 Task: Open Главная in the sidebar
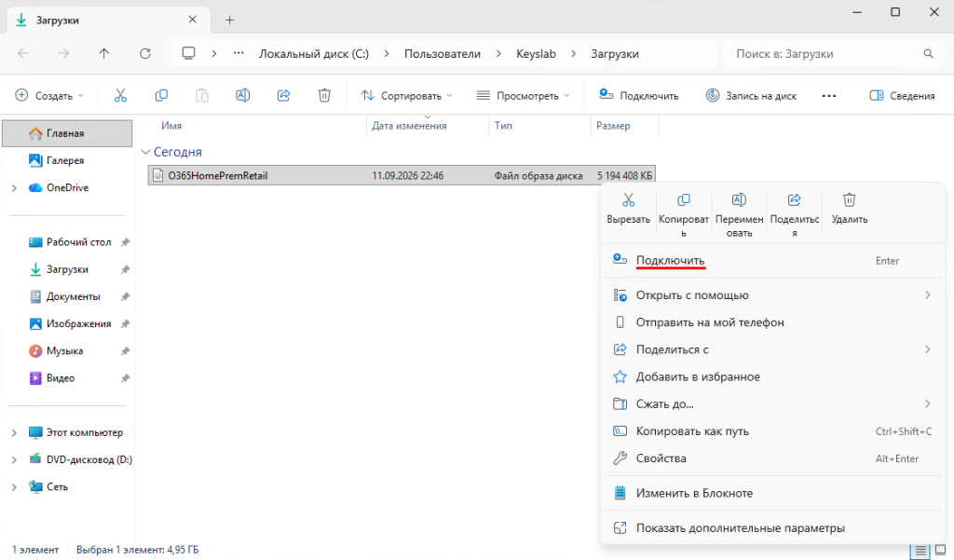(x=67, y=133)
